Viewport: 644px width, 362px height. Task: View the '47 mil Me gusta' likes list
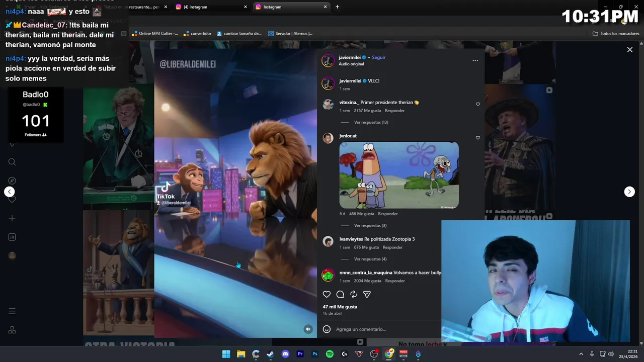340,307
